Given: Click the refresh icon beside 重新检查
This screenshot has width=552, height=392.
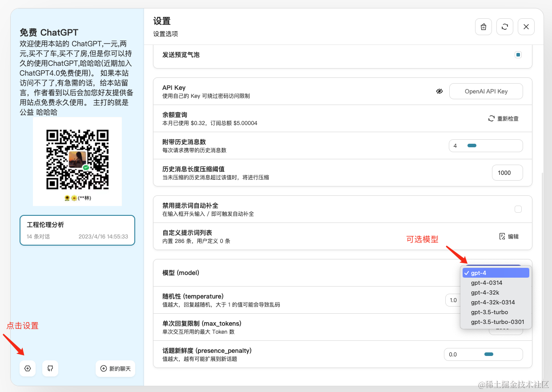Looking at the screenshot, I should [x=492, y=118].
